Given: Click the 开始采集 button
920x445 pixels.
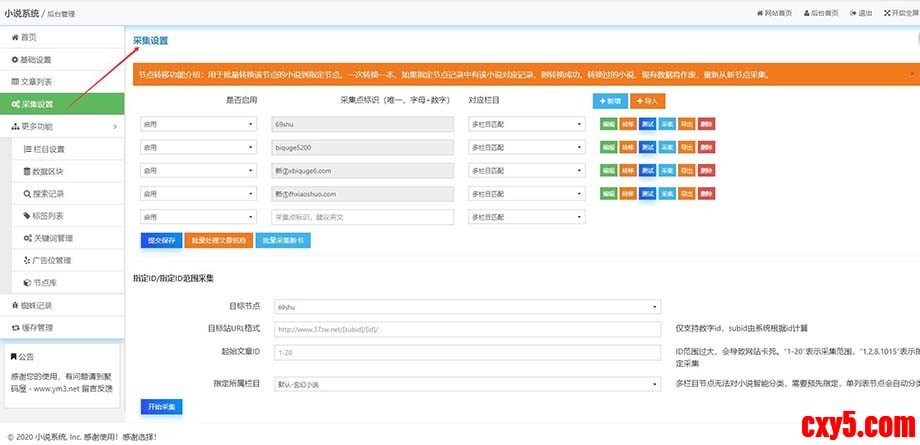Looking at the screenshot, I should pos(161,407).
